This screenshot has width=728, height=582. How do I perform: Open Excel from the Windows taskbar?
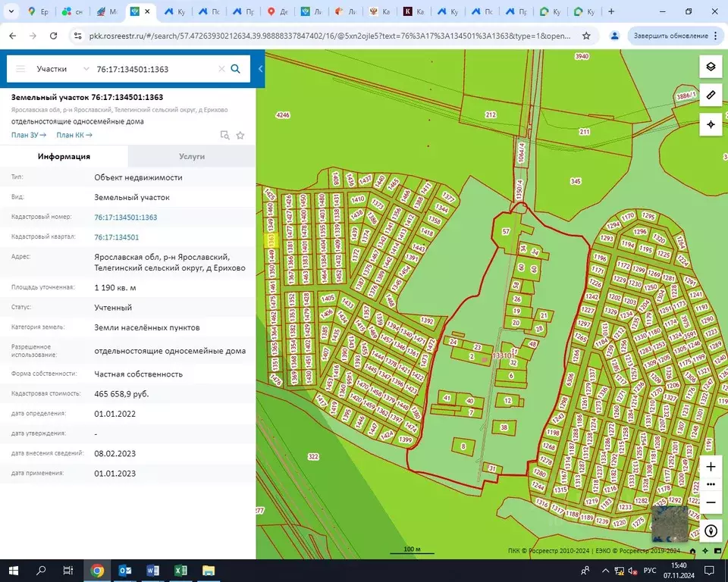click(180, 571)
